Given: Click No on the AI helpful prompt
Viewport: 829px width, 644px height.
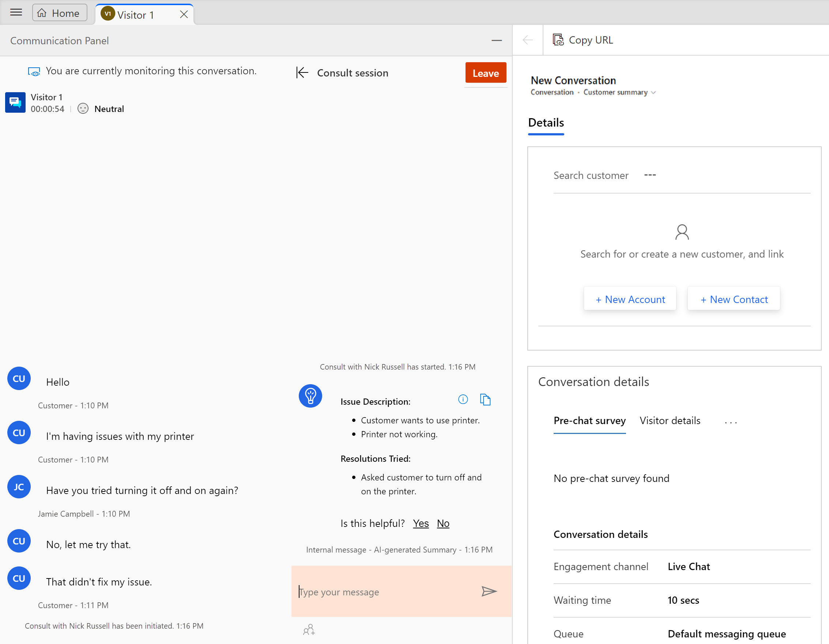Looking at the screenshot, I should coord(444,523).
